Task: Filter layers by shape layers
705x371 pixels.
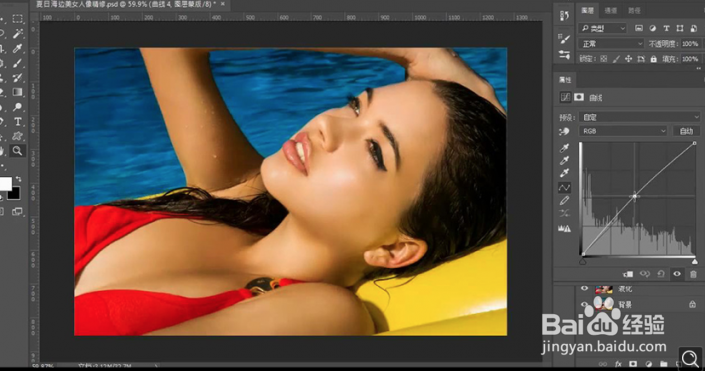Action: coord(680,28)
